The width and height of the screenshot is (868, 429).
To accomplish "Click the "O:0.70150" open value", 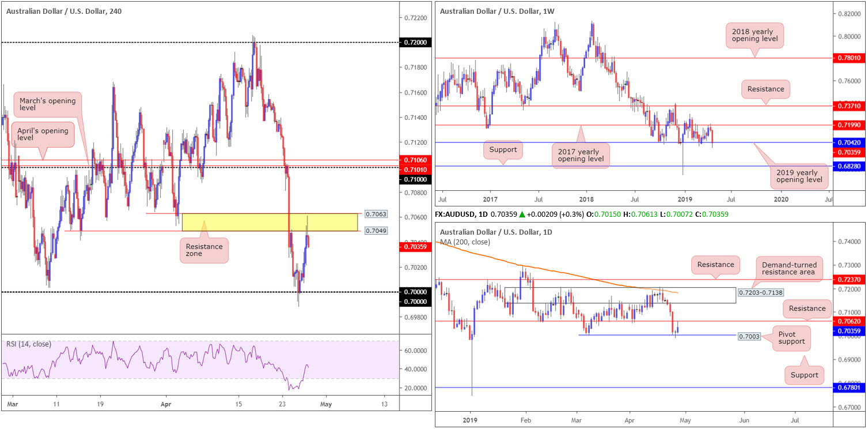I will pos(602,214).
